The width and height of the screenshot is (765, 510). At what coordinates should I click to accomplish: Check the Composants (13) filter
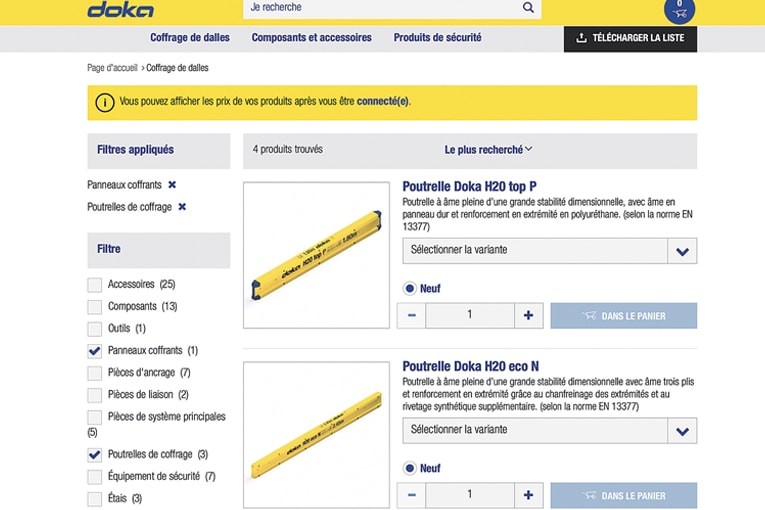tap(95, 306)
